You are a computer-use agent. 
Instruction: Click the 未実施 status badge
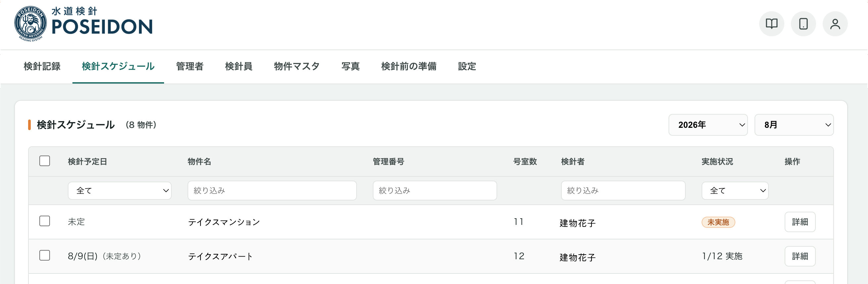(x=718, y=223)
